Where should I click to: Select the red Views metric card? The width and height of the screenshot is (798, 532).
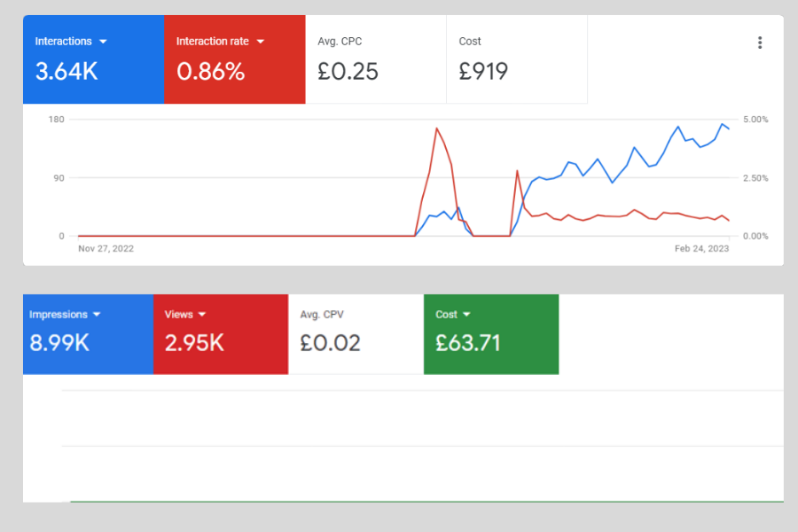(221, 334)
